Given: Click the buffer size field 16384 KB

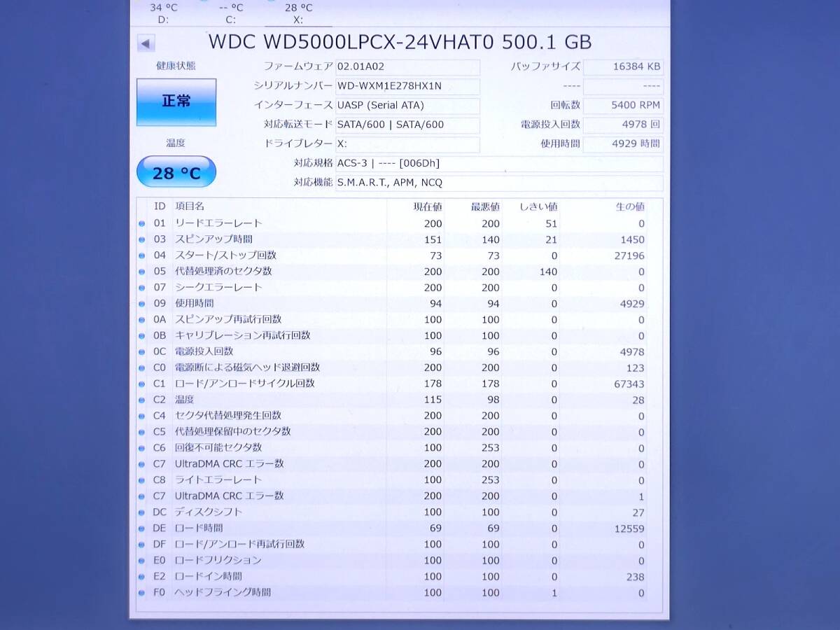Looking at the screenshot, I should [x=623, y=67].
